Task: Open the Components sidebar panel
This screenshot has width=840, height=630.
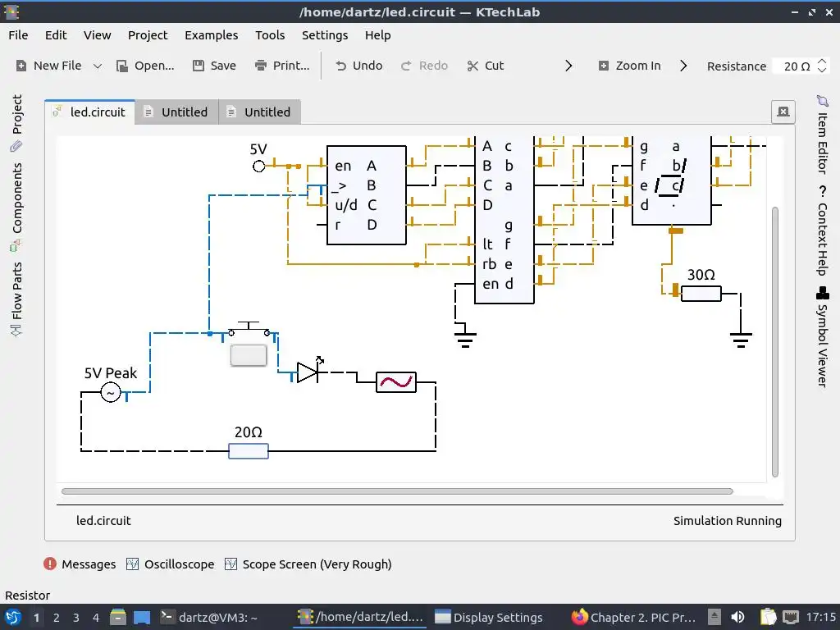Action: pyautogui.click(x=16, y=206)
